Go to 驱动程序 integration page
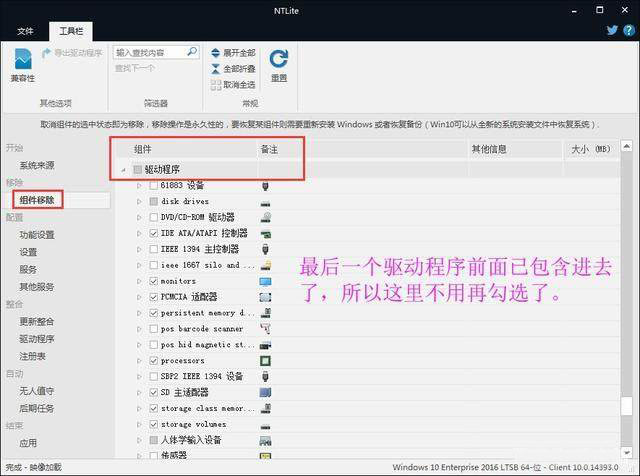The image size is (640, 476). pos(37,339)
